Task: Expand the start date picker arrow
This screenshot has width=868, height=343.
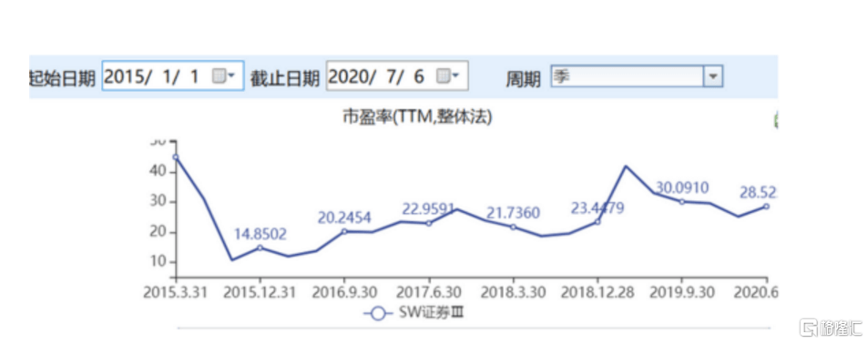Action: click(x=232, y=76)
